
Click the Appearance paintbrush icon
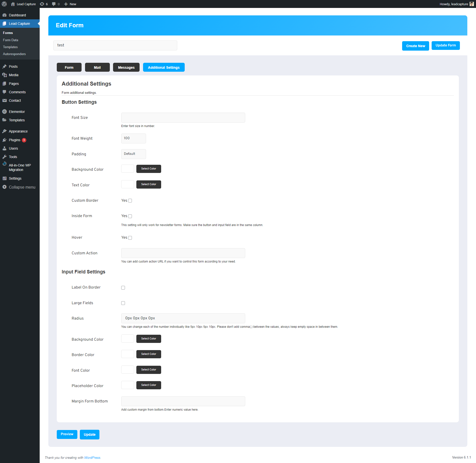[4, 131]
